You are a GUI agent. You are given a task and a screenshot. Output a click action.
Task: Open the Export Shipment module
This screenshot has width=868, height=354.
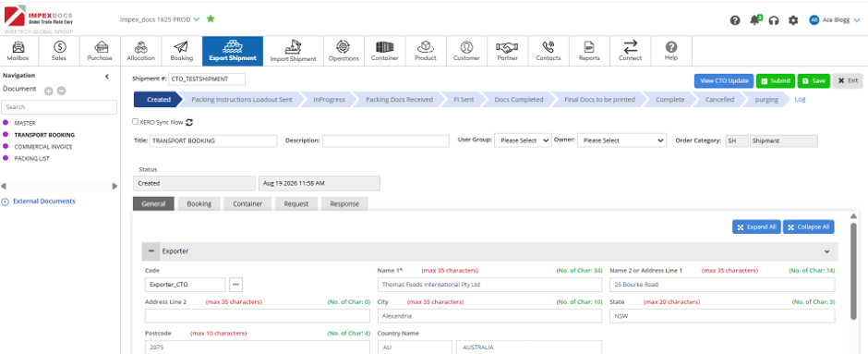(233, 51)
